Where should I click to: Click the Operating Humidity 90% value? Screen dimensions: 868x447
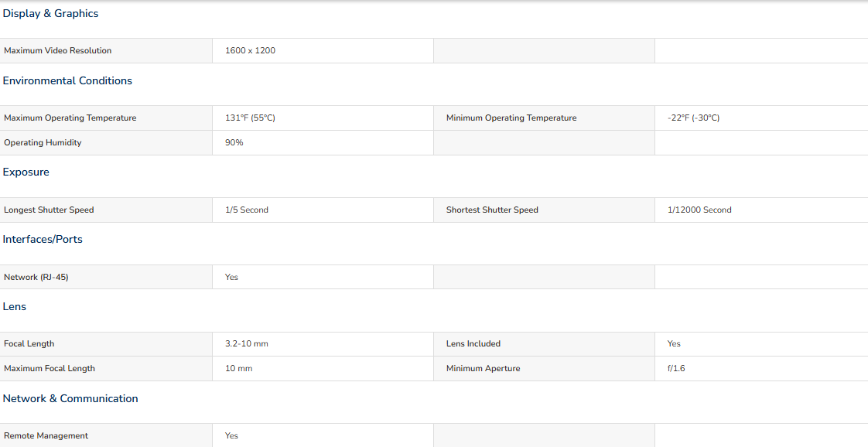coord(234,142)
